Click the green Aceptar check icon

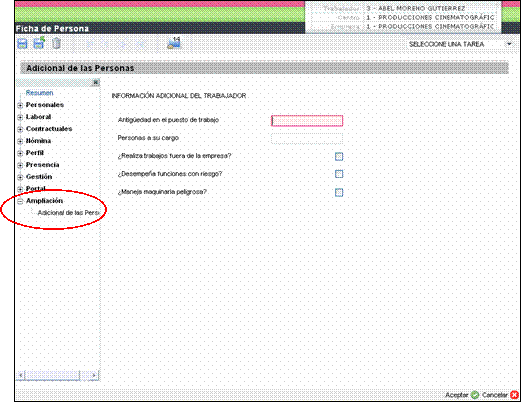coord(475,395)
